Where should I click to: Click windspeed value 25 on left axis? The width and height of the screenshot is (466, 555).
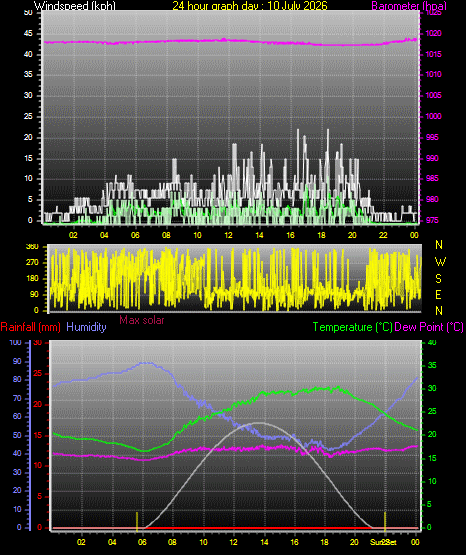(28, 116)
